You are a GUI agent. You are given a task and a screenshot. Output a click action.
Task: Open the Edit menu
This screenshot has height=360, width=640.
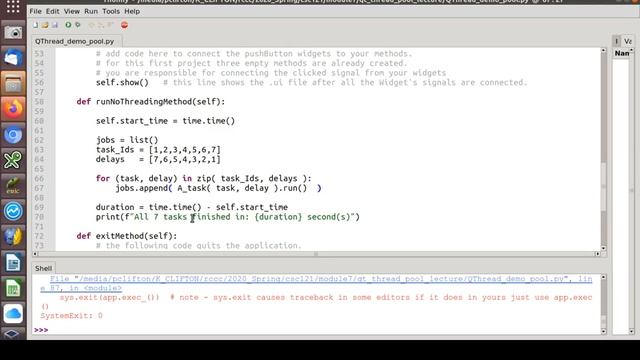[52, 11]
